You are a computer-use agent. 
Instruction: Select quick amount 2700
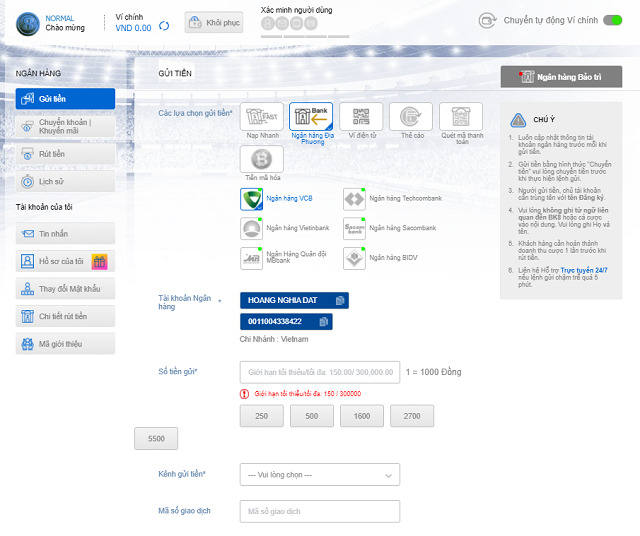[412, 416]
